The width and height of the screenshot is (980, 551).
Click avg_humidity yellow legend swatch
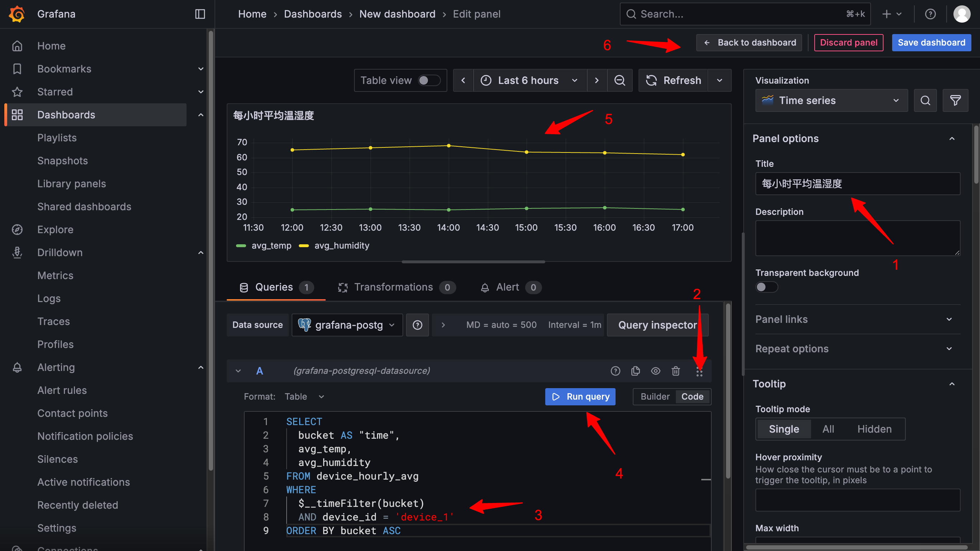[303, 246]
